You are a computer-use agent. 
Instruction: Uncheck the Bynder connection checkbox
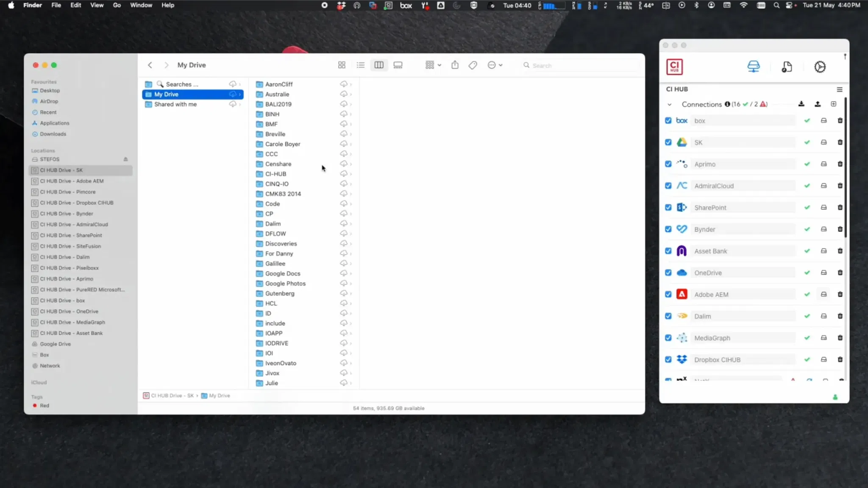click(668, 229)
